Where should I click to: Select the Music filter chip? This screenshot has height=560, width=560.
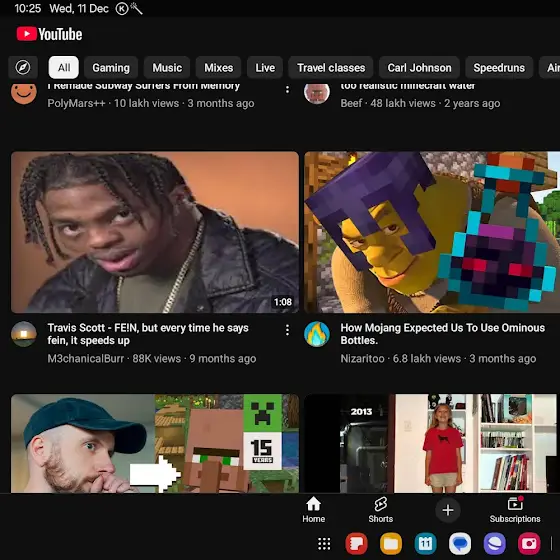[167, 68]
